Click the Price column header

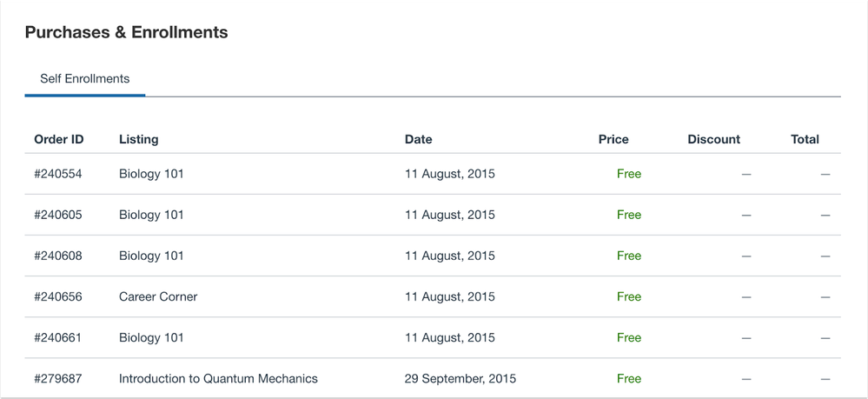pyautogui.click(x=613, y=140)
